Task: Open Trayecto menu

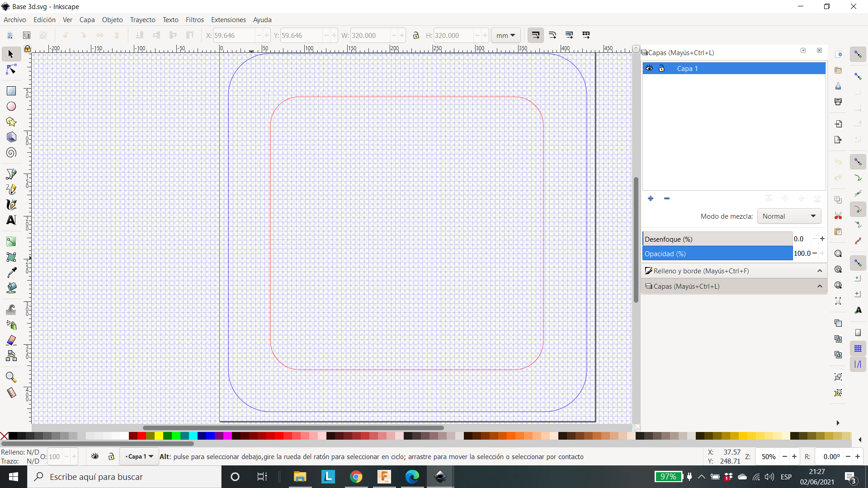Action: tap(143, 20)
